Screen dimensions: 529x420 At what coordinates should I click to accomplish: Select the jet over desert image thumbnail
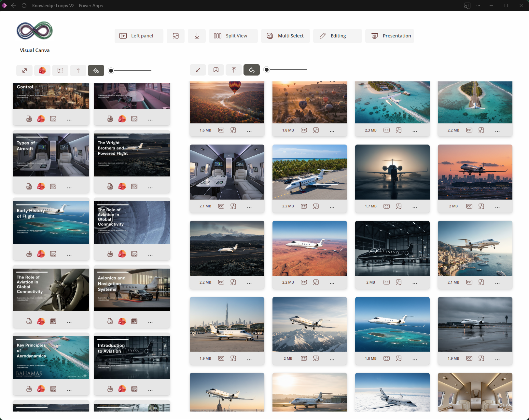click(x=310, y=248)
